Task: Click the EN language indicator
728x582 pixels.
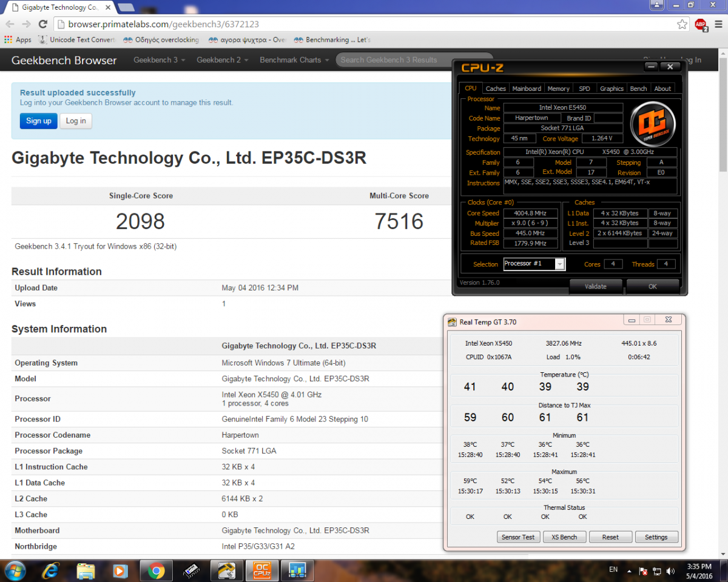Action: pos(613,570)
